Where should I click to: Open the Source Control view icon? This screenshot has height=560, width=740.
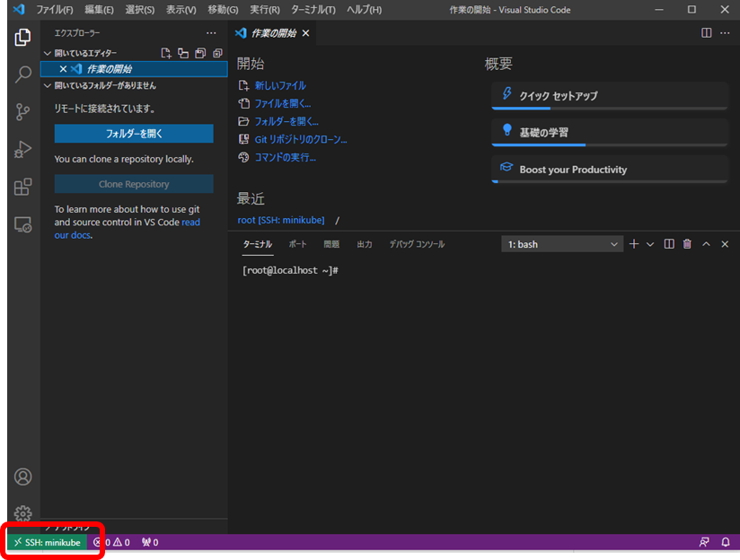(x=22, y=112)
